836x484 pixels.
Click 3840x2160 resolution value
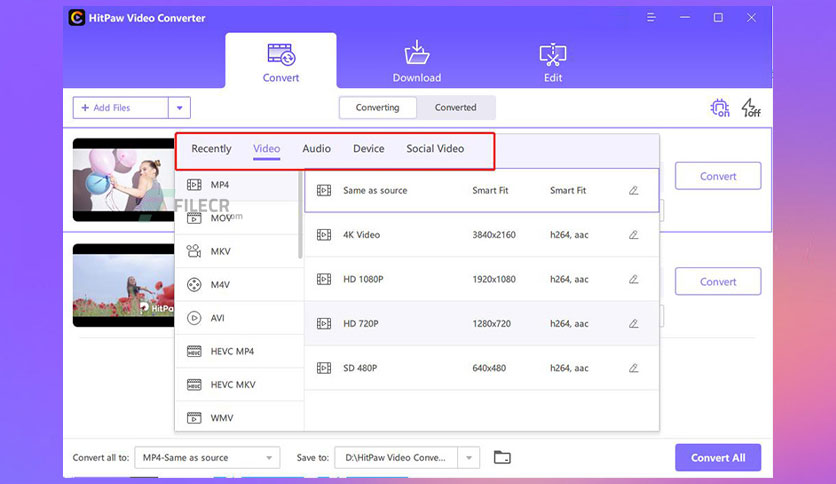(x=494, y=235)
